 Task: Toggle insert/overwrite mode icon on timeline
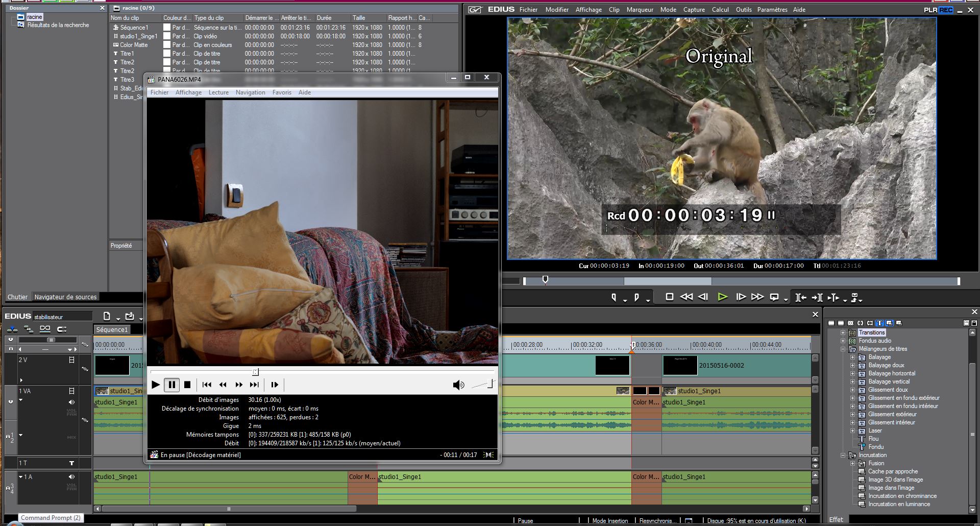point(12,329)
